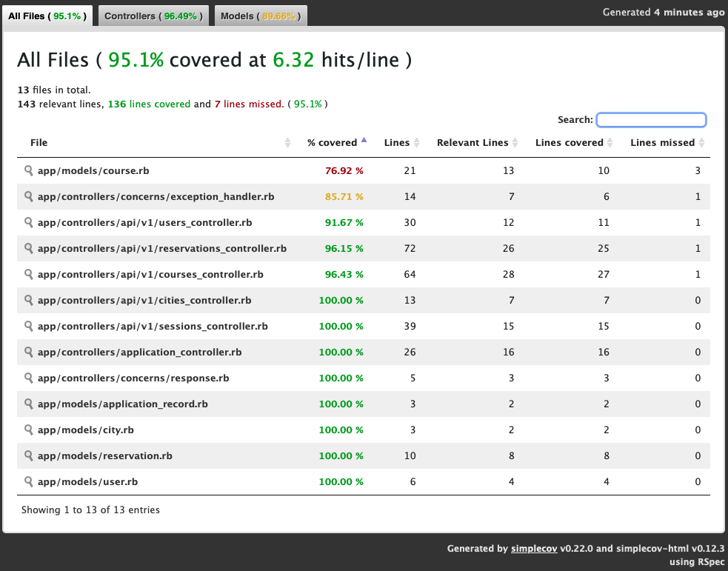Viewport: 728px width, 571px height.
Task: Click magnifier icon beside reservations_controller.rb
Action: click(29, 249)
